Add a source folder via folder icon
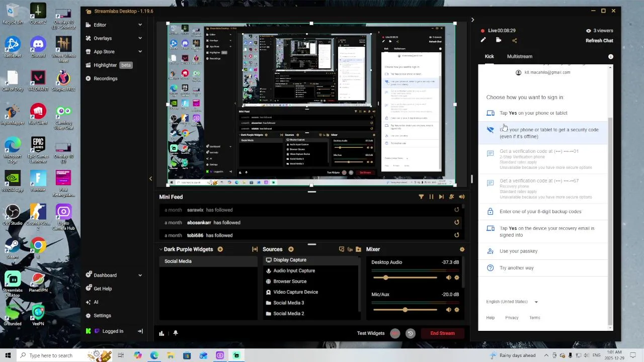This screenshot has height=362, width=644. pos(358,249)
